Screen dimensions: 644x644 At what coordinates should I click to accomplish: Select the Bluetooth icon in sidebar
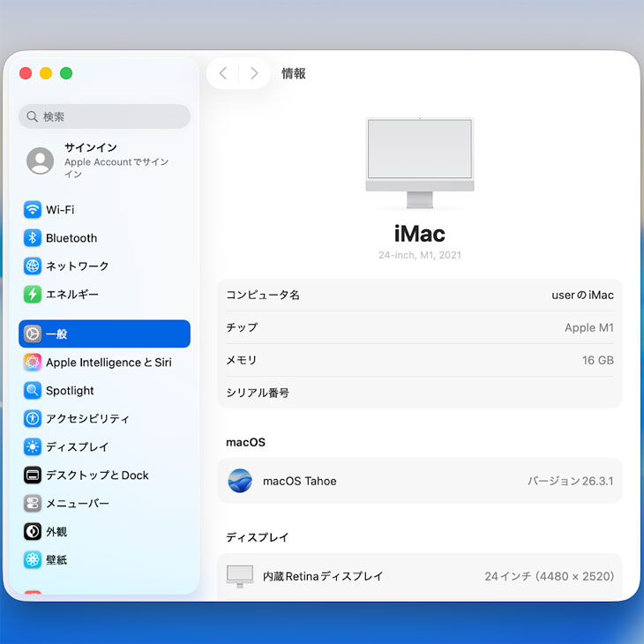point(33,238)
